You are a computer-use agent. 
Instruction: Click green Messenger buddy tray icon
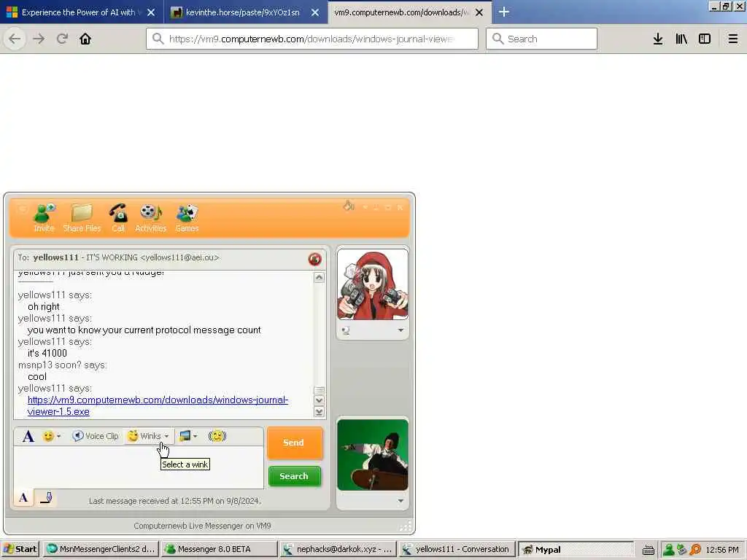pyautogui.click(x=668, y=550)
